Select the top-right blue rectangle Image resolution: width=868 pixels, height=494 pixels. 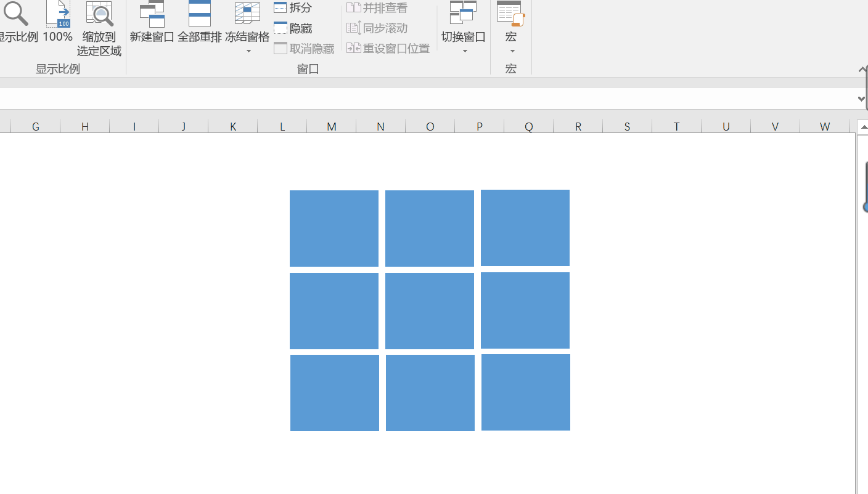[x=525, y=228]
